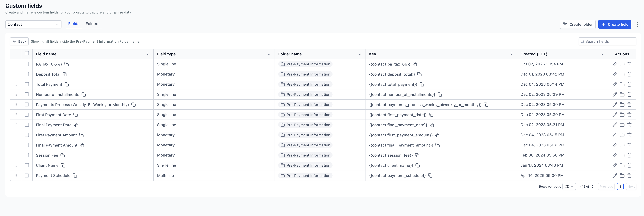Click the "Multi line" field type cell
Image resolution: width=644 pixels, height=216 pixels.
[165, 176]
